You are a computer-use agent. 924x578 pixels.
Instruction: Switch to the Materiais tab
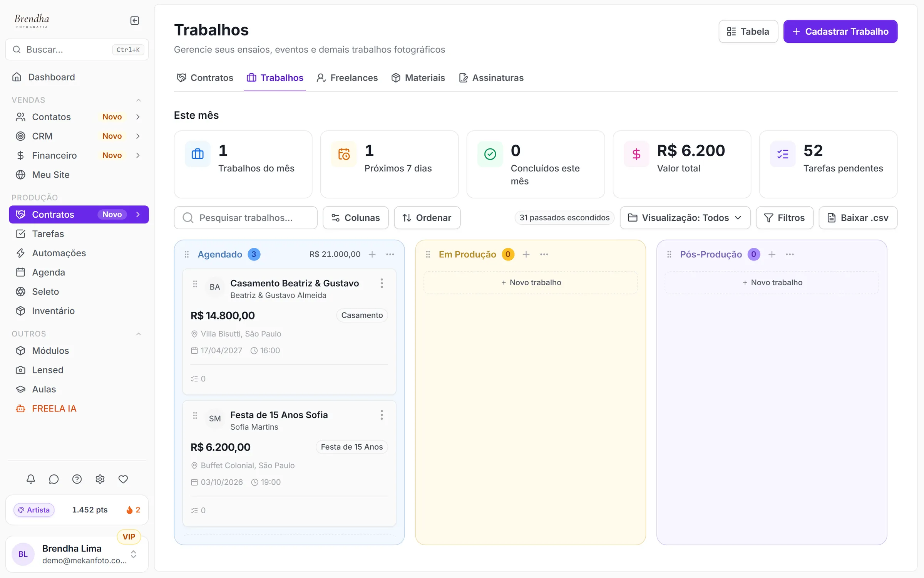coord(418,78)
